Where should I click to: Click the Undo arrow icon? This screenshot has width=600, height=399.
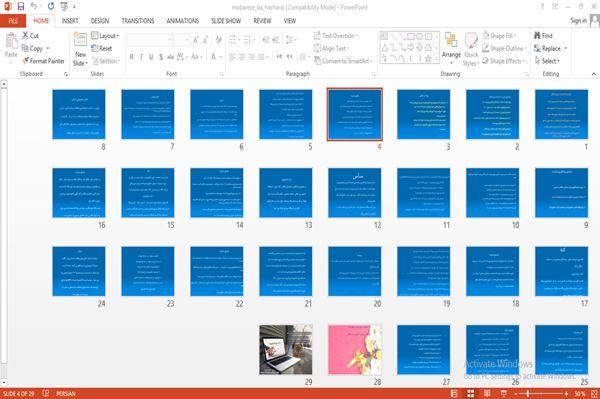[34, 6]
